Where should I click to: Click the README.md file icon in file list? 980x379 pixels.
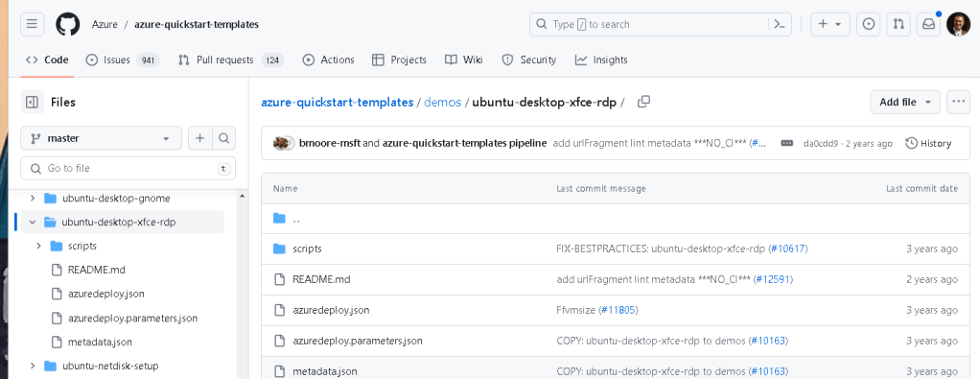point(279,279)
